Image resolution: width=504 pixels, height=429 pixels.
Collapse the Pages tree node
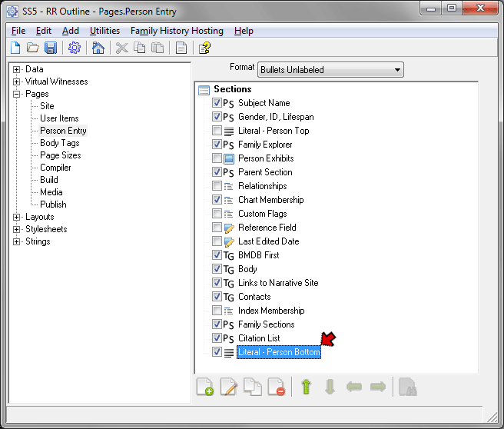tap(17, 94)
